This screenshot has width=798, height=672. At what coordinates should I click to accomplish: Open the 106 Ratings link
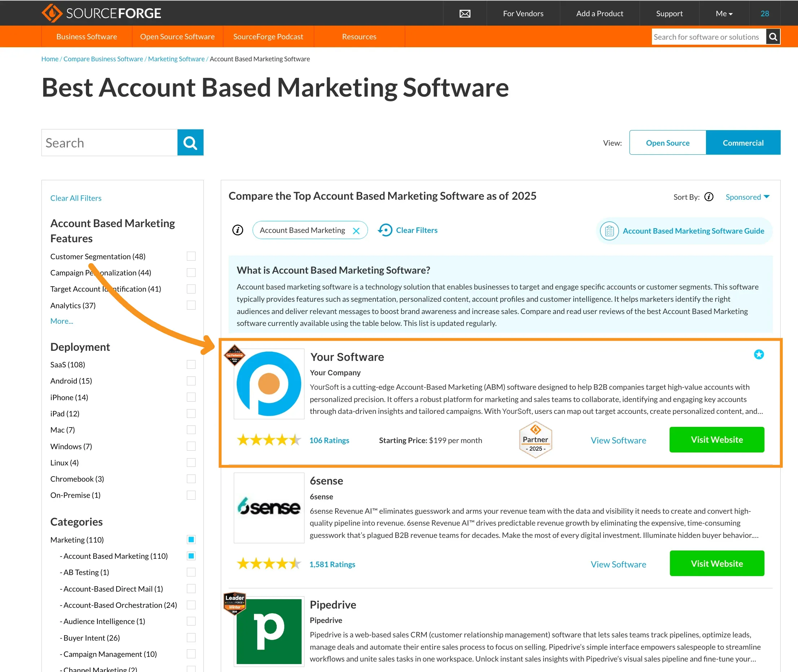pos(329,441)
